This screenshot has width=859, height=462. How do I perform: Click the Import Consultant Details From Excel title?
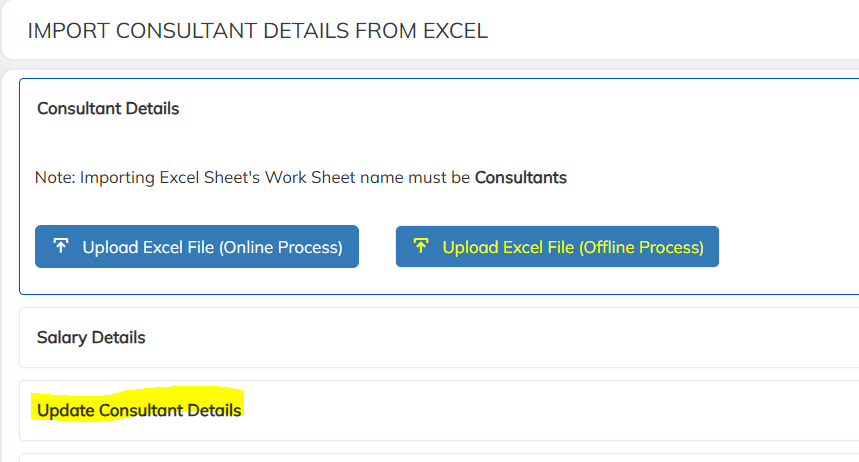click(x=257, y=31)
